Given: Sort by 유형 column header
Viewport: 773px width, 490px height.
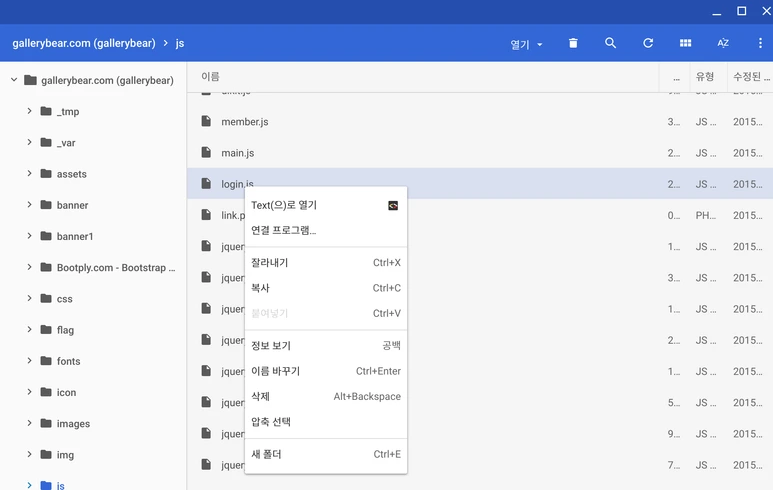Looking at the screenshot, I should [705, 76].
